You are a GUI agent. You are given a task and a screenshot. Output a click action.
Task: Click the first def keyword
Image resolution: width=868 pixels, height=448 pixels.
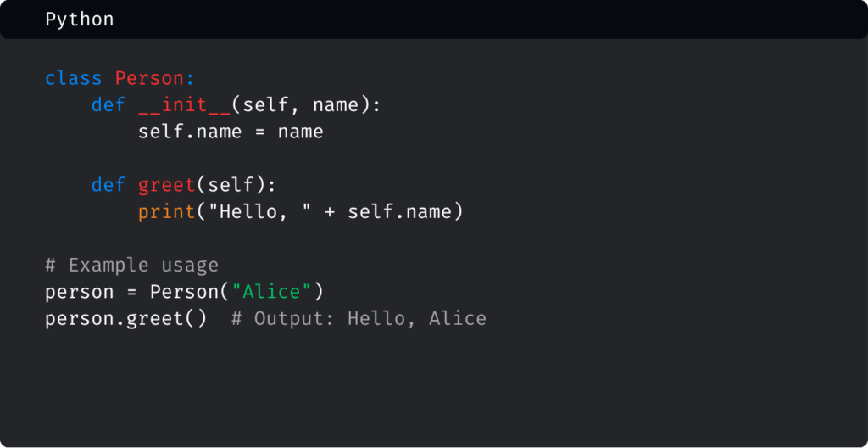(108, 105)
